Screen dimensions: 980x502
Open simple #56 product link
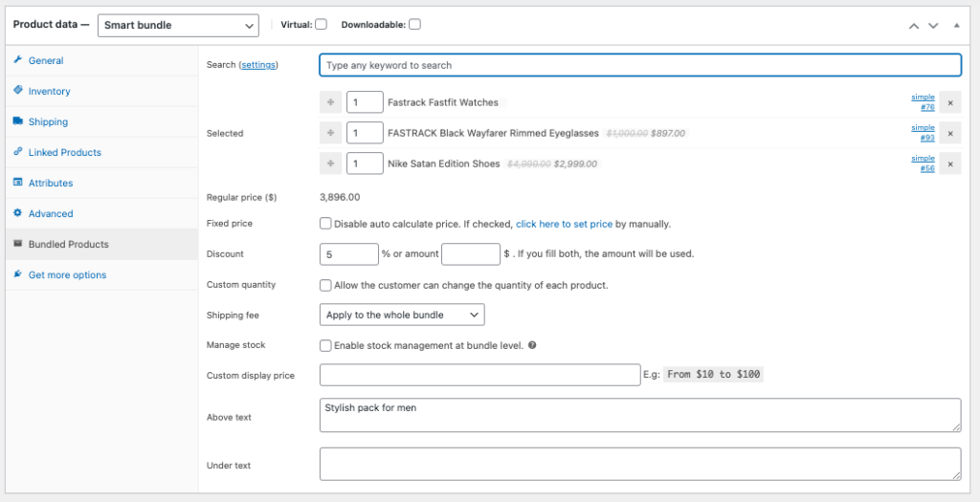click(x=924, y=163)
